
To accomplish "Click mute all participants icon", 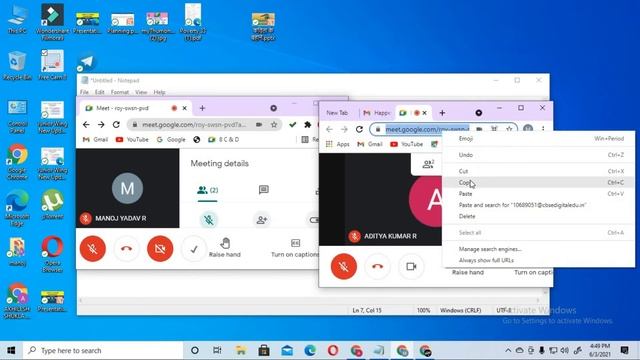I will [209, 220].
